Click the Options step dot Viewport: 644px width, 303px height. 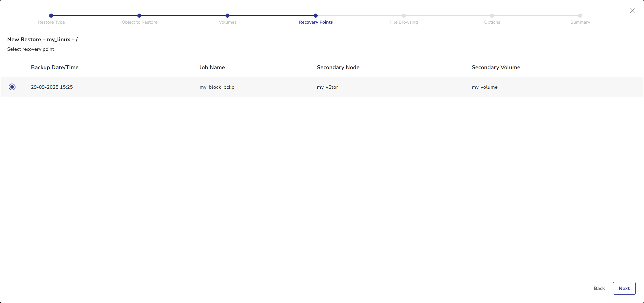[492, 15]
